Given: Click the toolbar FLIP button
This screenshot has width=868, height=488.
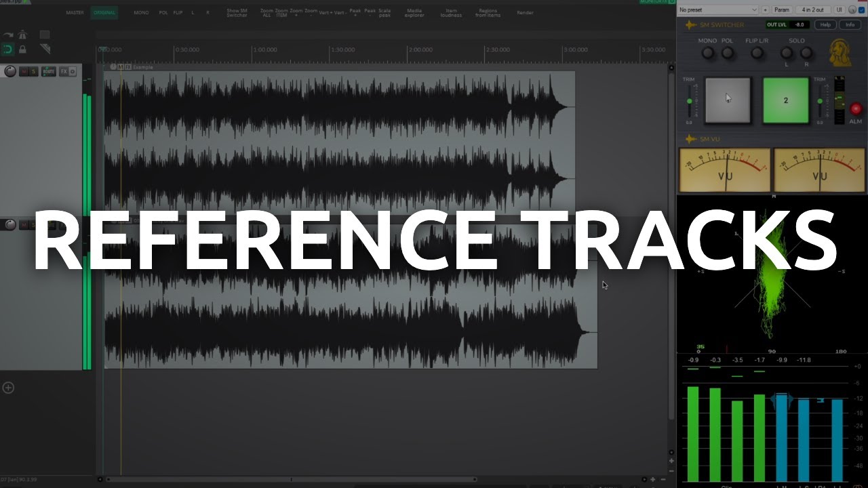Looking at the screenshot, I should 178,13.
